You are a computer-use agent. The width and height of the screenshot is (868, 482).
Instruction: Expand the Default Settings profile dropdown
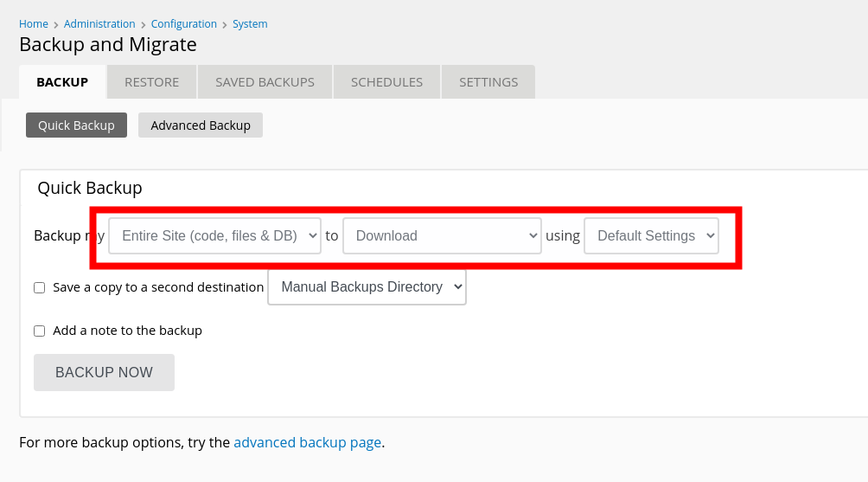(651, 235)
